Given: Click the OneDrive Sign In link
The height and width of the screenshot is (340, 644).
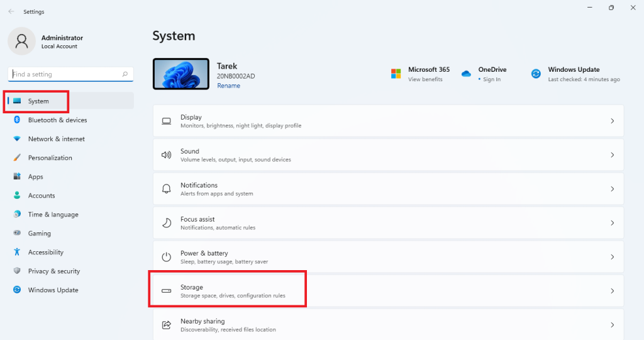Looking at the screenshot, I should point(492,79).
